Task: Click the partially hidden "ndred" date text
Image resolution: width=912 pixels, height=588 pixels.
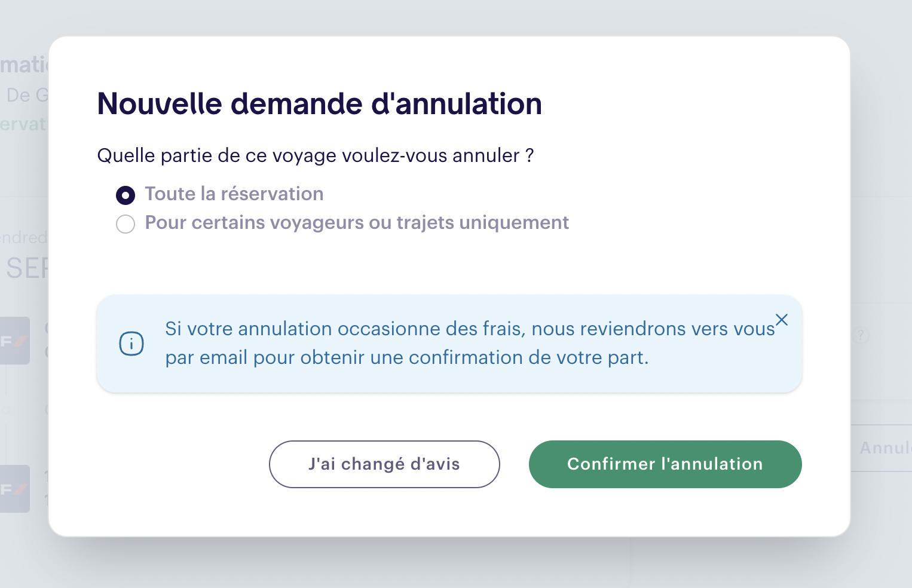Action: click(x=24, y=238)
